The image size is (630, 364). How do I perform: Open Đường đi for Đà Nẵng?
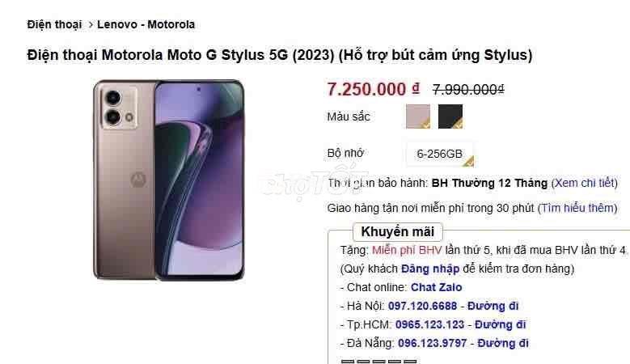[x=503, y=343]
